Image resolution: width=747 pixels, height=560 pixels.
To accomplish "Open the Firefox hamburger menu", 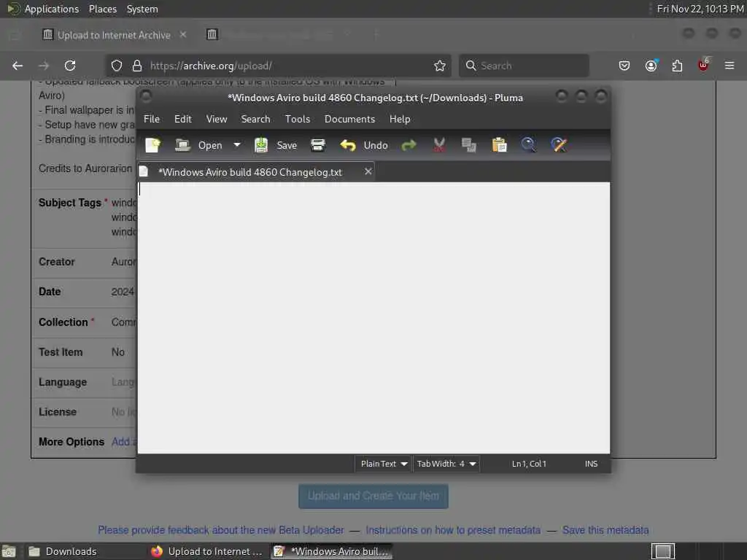I will [729, 66].
